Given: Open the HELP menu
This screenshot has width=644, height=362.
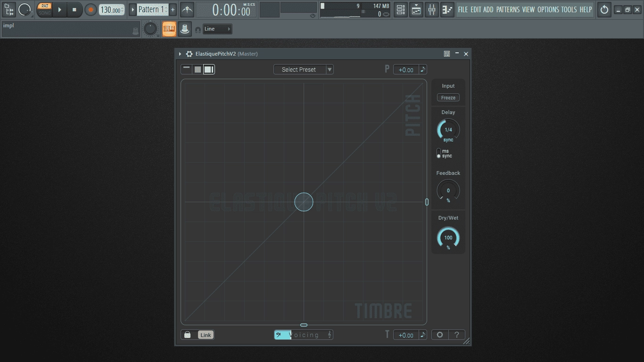Looking at the screenshot, I should (x=586, y=9).
